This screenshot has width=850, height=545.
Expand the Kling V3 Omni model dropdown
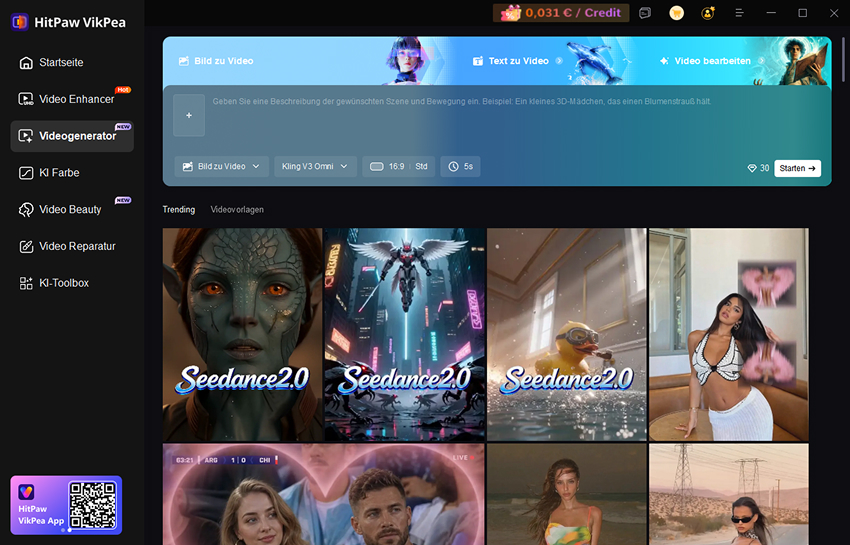pyautogui.click(x=315, y=166)
